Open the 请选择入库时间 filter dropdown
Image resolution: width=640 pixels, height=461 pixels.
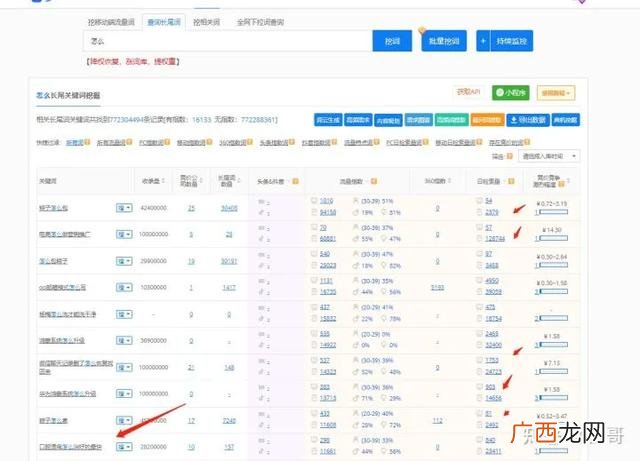(x=549, y=156)
